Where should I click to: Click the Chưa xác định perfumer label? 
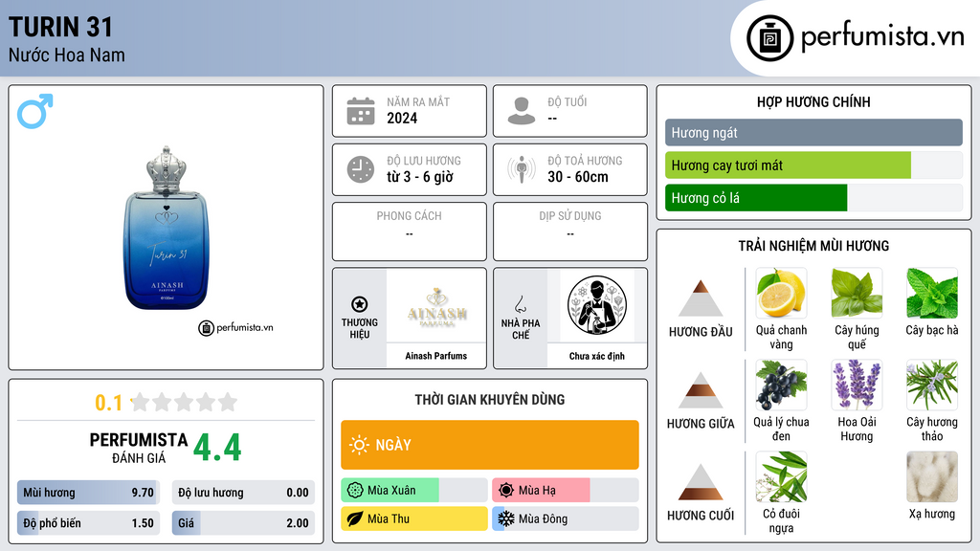(x=597, y=356)
